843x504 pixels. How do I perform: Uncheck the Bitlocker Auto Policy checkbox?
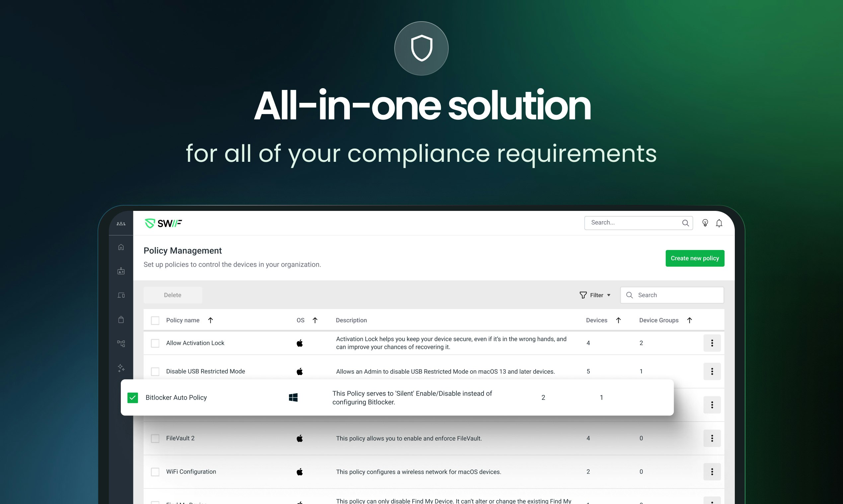[132, 397]
